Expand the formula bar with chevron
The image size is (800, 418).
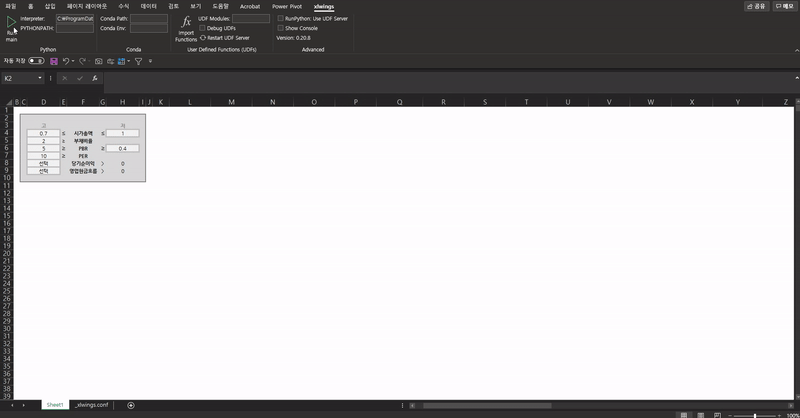pyautogui.click(x=796, y=78)
